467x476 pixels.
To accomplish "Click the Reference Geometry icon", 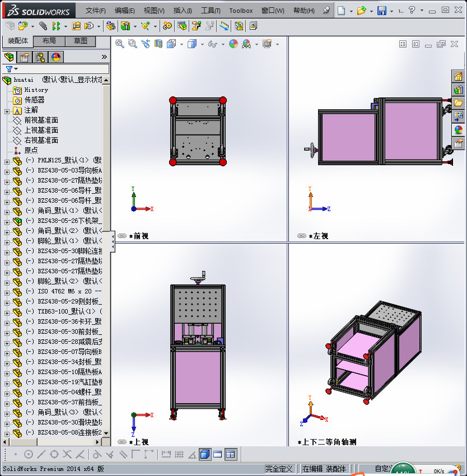I will coord(146,26).
